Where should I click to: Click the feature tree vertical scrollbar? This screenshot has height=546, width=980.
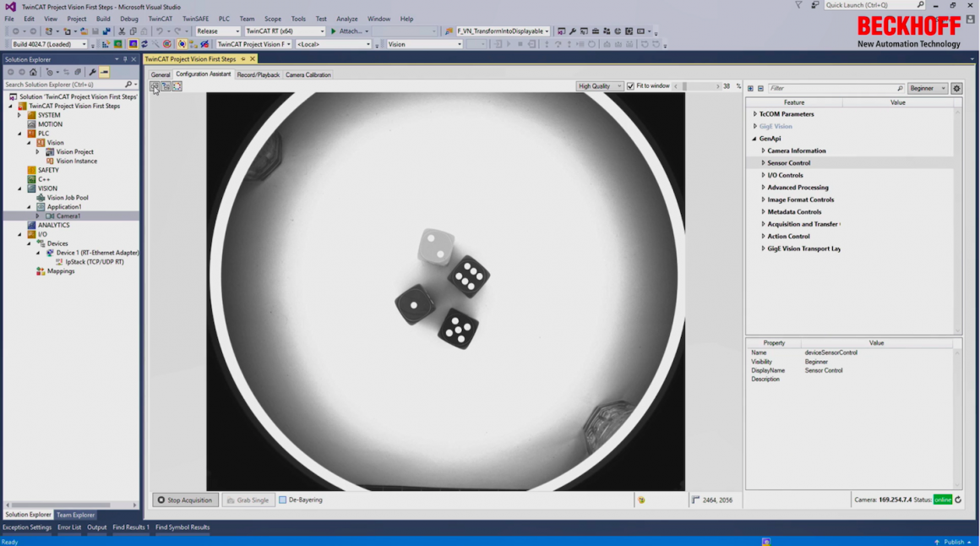click(x=957, y=222)
